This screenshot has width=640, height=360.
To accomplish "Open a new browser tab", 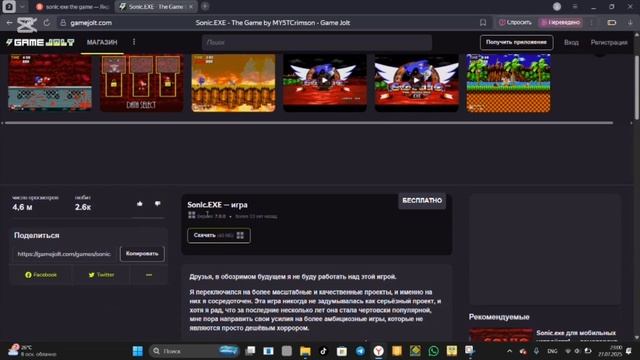I will point(205,6).
